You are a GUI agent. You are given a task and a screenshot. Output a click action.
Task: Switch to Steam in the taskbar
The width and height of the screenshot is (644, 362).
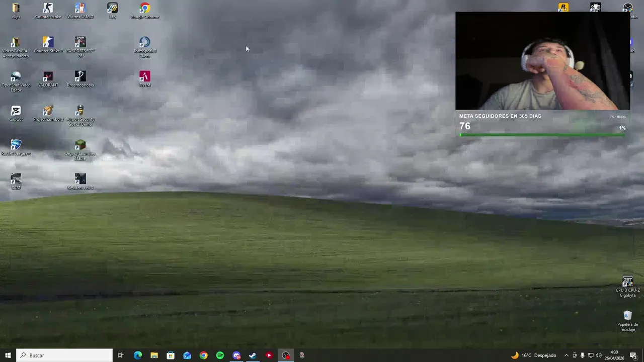pyautogui.click(x=253, y=355)
